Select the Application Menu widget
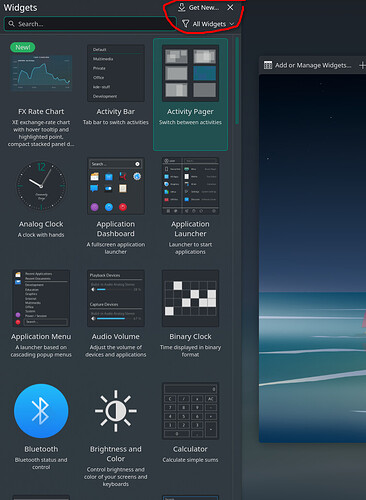This screenshot has width=366, height=500. [41, 315]
